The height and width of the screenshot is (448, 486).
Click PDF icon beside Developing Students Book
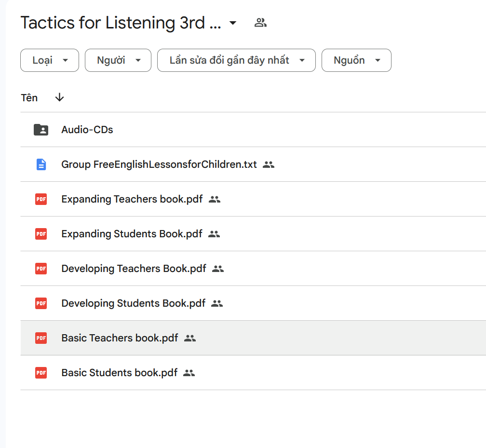pyautogui.click(x=41, y=303)
